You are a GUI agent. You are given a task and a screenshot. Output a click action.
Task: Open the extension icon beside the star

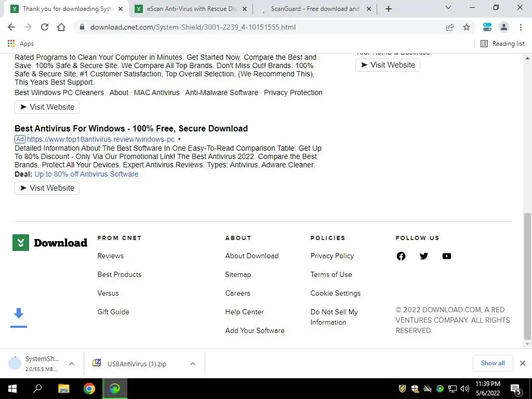click(487, 27)
